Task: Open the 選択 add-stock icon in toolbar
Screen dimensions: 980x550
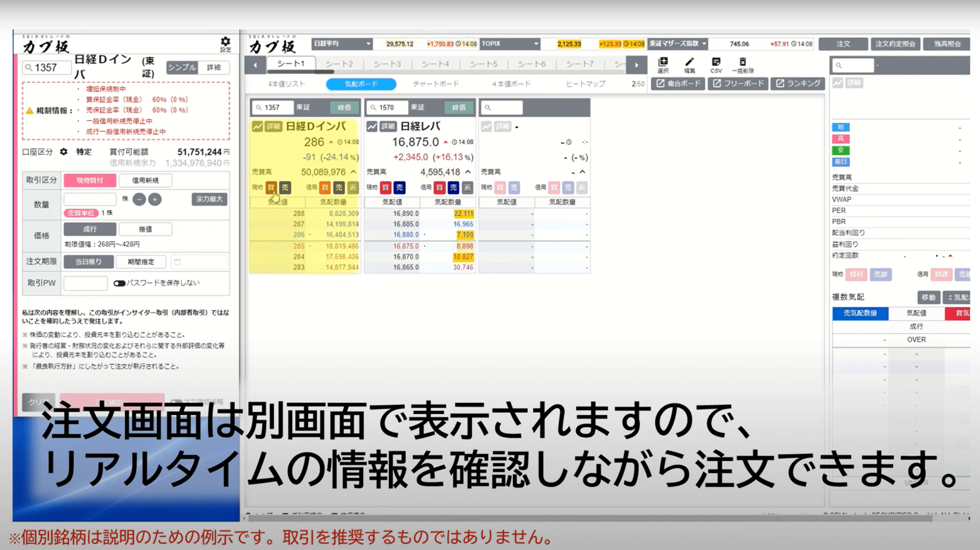Action: (663, 65)
